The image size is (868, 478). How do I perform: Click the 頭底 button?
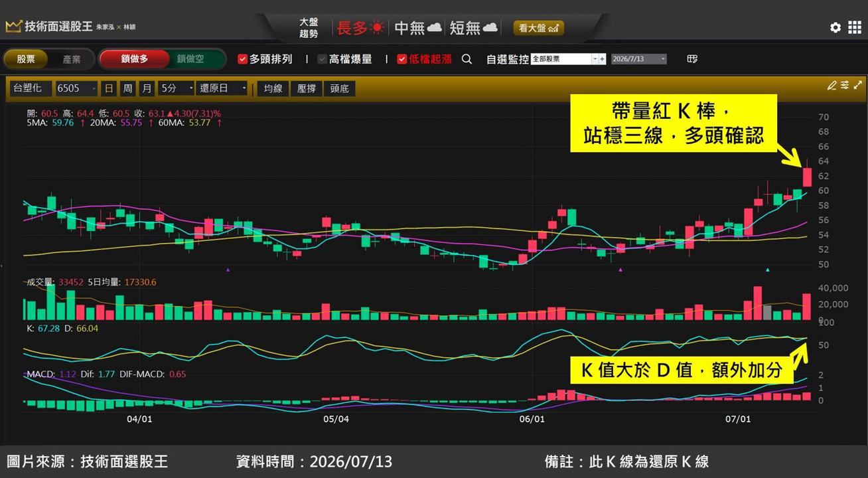340,88
